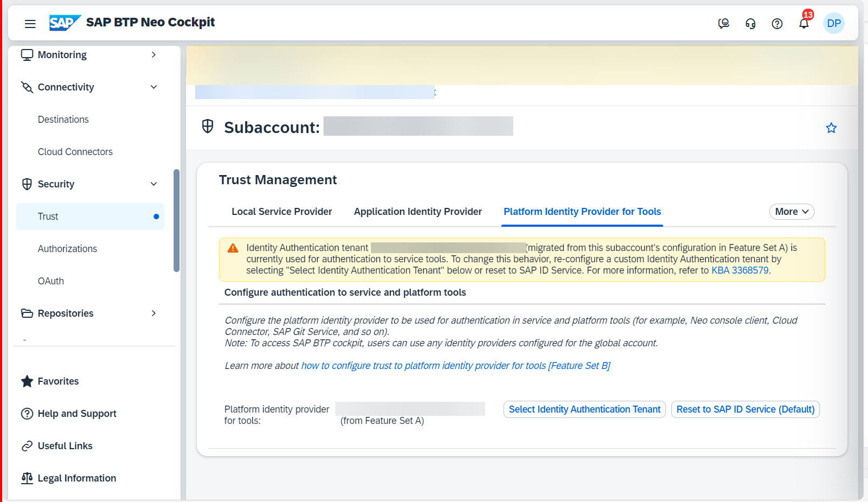Screen dimensions: 868x502
Task: Open Legal Information label
Action: click(77, 478)
